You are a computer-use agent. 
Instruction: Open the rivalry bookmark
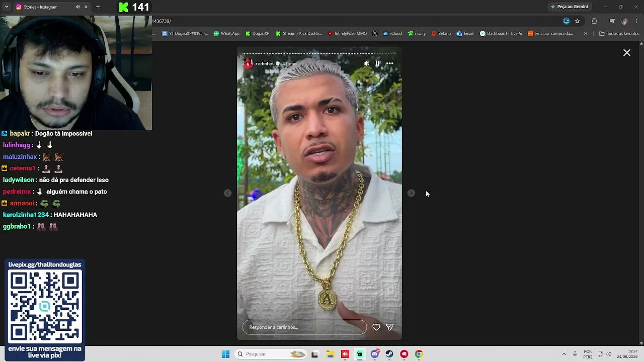pyautogui.click(x=417, y=34)
